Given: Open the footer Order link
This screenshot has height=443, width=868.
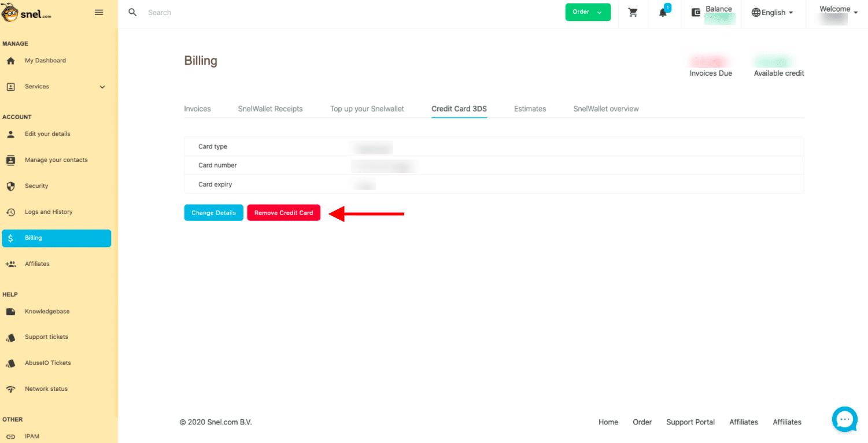Looking at the screenshot, I should pyautogui.click(x=642, y=422).
